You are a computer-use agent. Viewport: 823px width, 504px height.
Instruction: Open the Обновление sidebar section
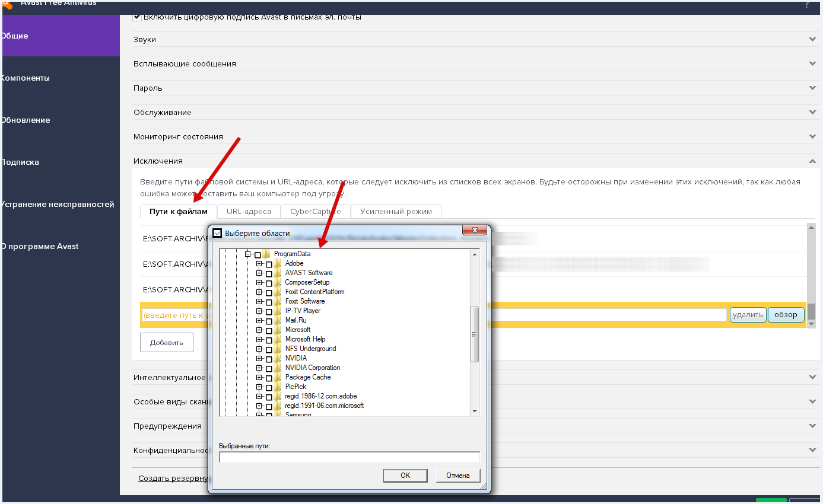(60, 120)
